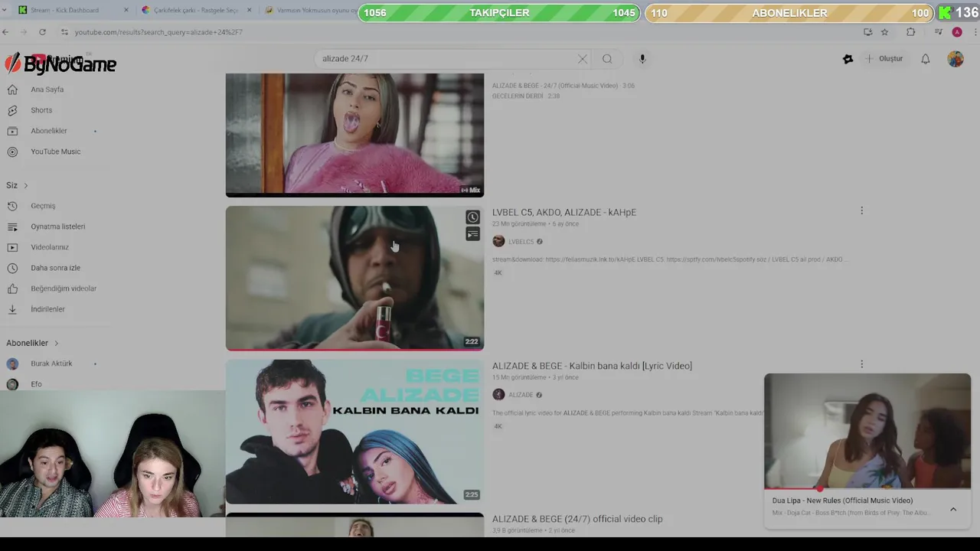The image size is (980, 551).
Task: Open the tab search dropdown arrow
Action: click(x=5, y=11)
